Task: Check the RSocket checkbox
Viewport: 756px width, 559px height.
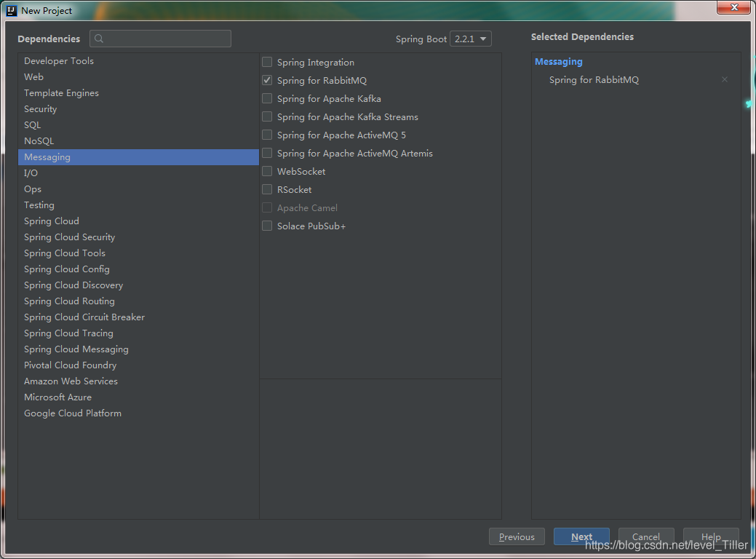Action: pos(267,189)
